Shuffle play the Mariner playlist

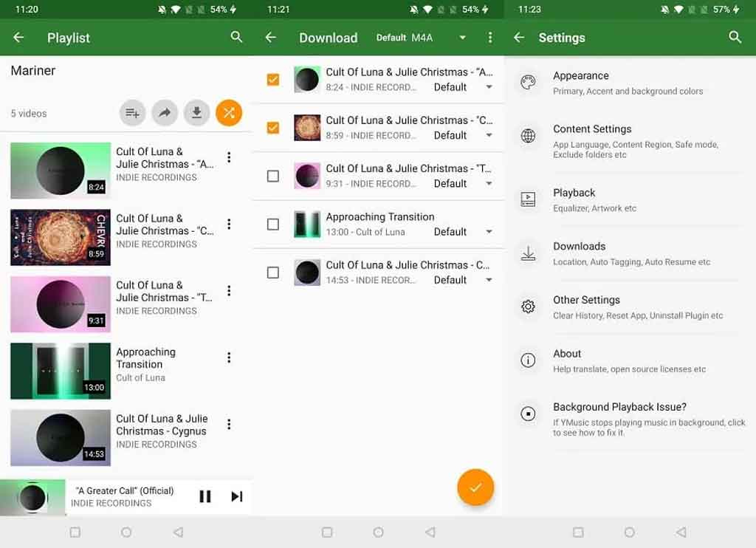[229, 113]
